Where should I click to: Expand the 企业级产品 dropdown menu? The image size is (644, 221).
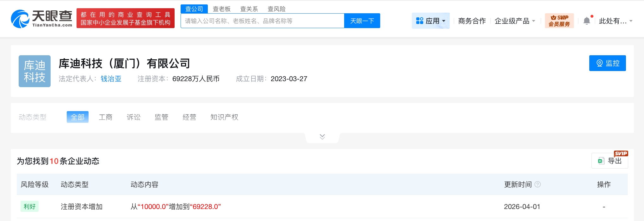coord(515,21)
